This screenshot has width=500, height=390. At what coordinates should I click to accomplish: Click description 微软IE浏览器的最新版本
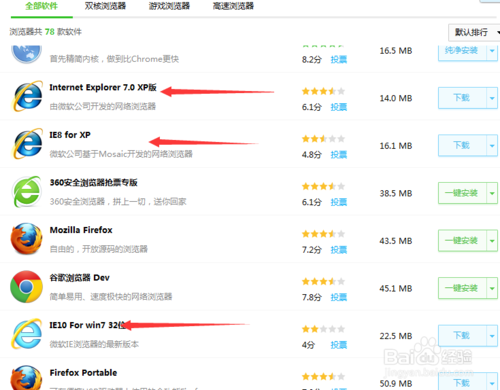coord(94,344)
